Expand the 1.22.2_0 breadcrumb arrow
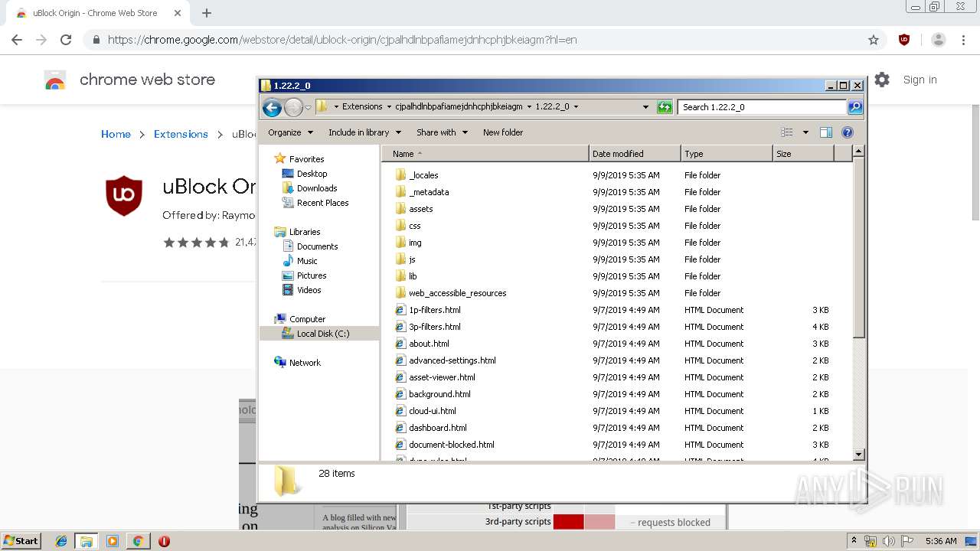980x551 pixels. click(576, 107)
